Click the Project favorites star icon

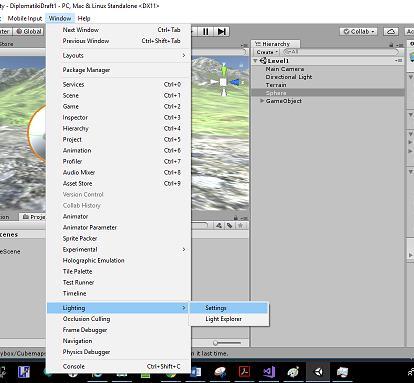pyautogui.click(x=240, y=226)
